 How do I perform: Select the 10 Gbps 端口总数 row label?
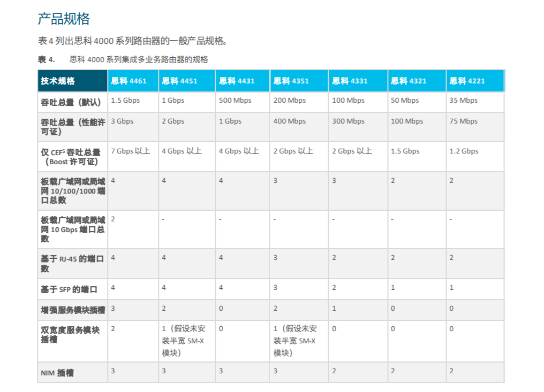(x=73, y=229)
